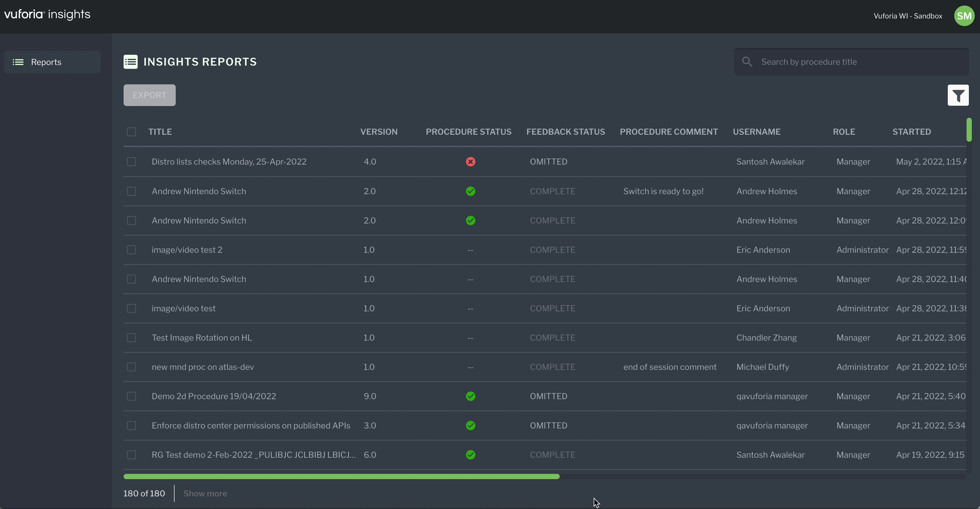Sort by the Username column header

tap(756, 132)
